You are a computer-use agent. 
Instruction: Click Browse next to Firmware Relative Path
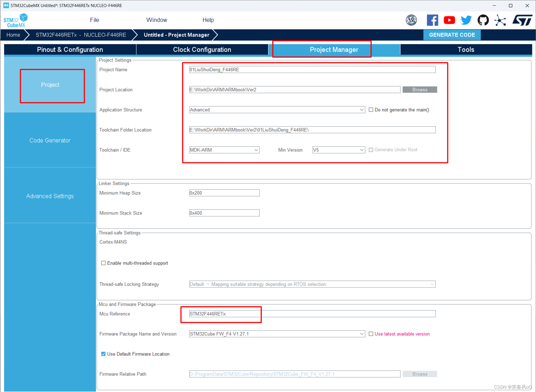pyautogui.click(x=420, y=374)
